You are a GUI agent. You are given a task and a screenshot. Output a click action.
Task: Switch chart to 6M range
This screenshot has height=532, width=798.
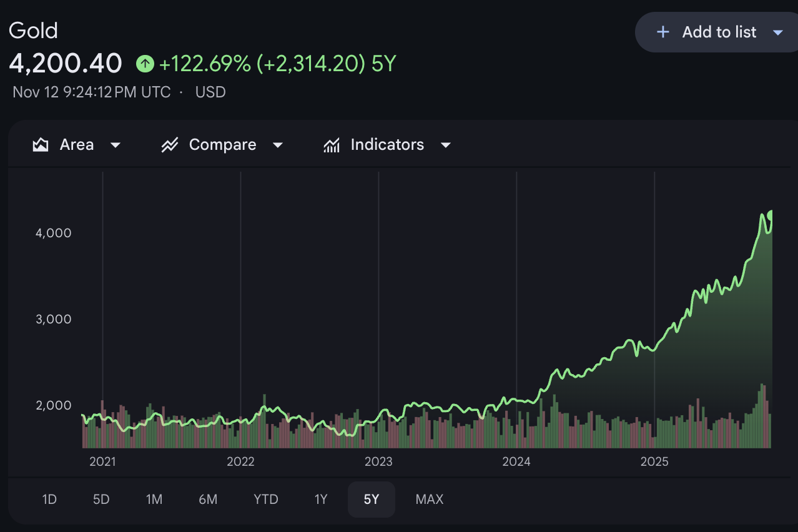pyautogui.click(x=208, y=500)
